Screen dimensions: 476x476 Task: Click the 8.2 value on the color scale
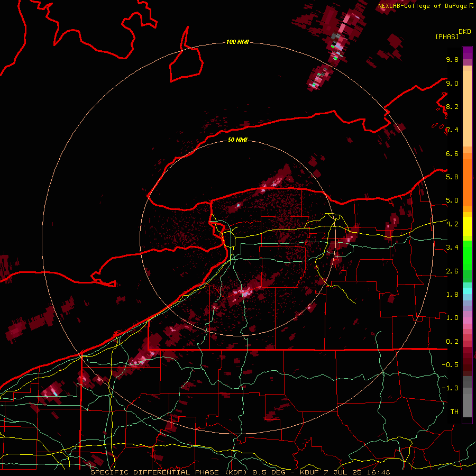(x=452, y=106)
